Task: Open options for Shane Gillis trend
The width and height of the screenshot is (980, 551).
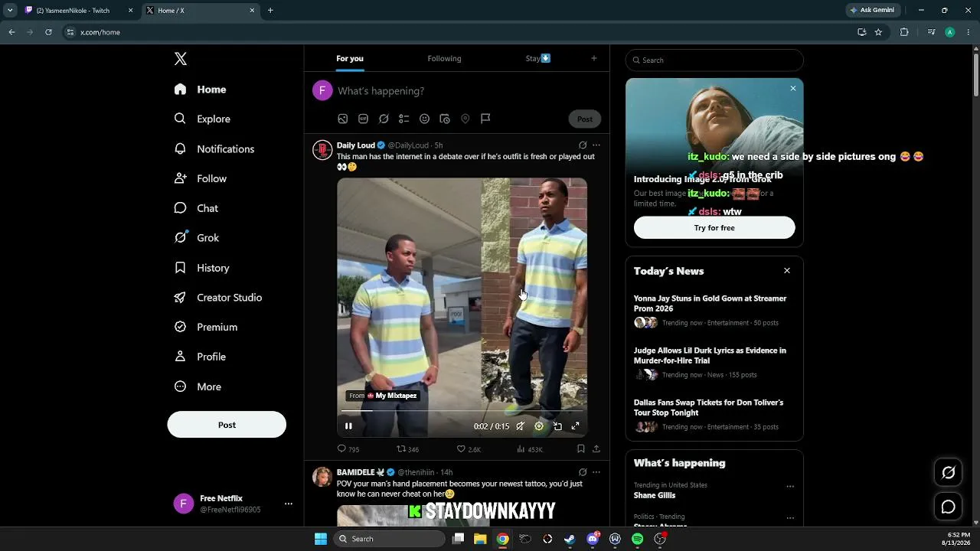Action: (790, 486)
